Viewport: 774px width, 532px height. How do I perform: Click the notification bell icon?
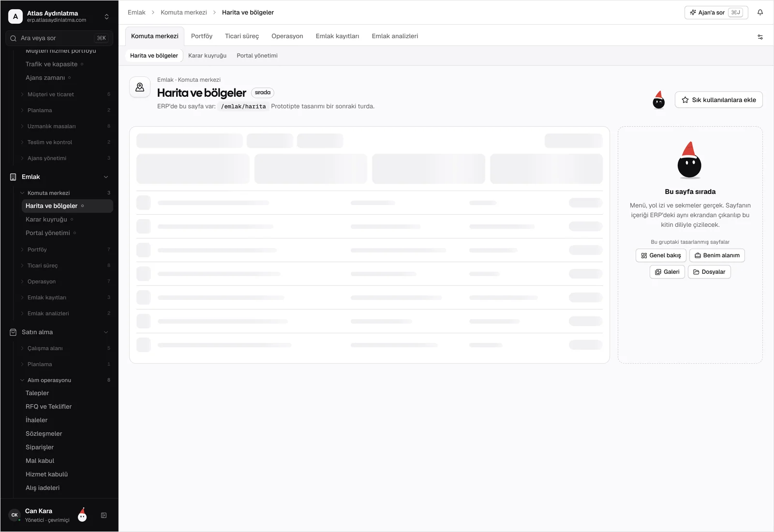point(760,13)
